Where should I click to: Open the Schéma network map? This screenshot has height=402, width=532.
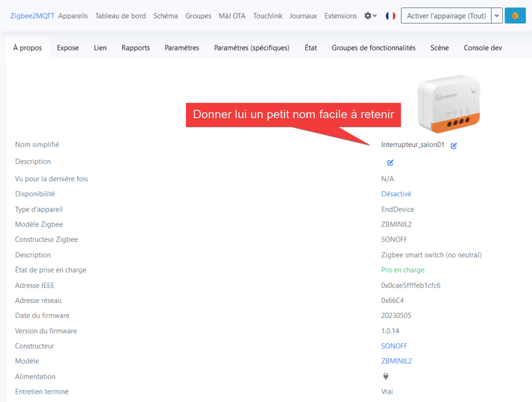166,16
